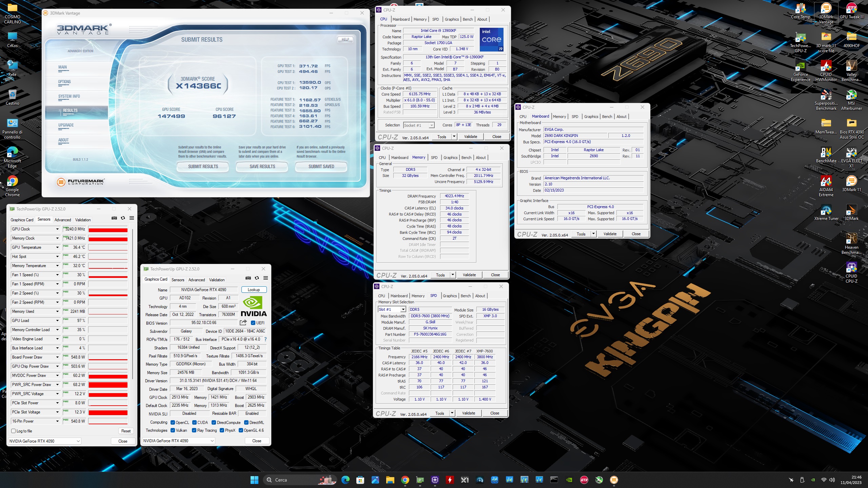Click Taskbar search box Cerca
This screenshot has width=868, height=488.
coord(300,480)
